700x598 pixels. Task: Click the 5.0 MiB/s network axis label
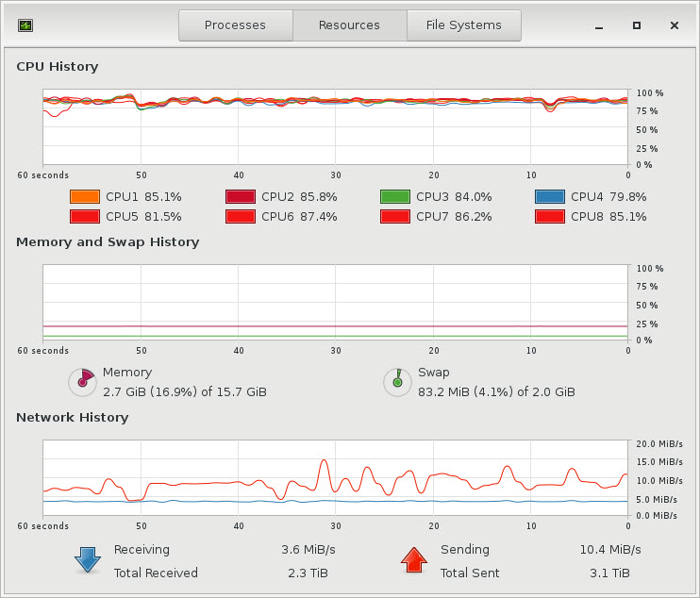point(657,499)
